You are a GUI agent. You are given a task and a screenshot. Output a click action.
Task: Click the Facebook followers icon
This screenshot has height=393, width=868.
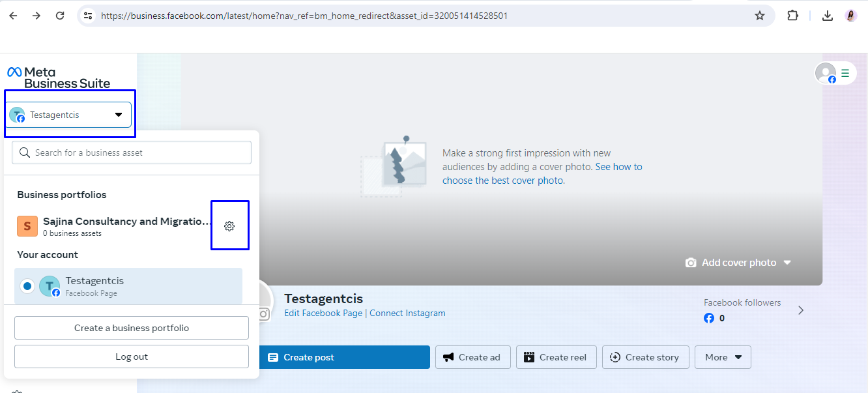tap(709, 318)
